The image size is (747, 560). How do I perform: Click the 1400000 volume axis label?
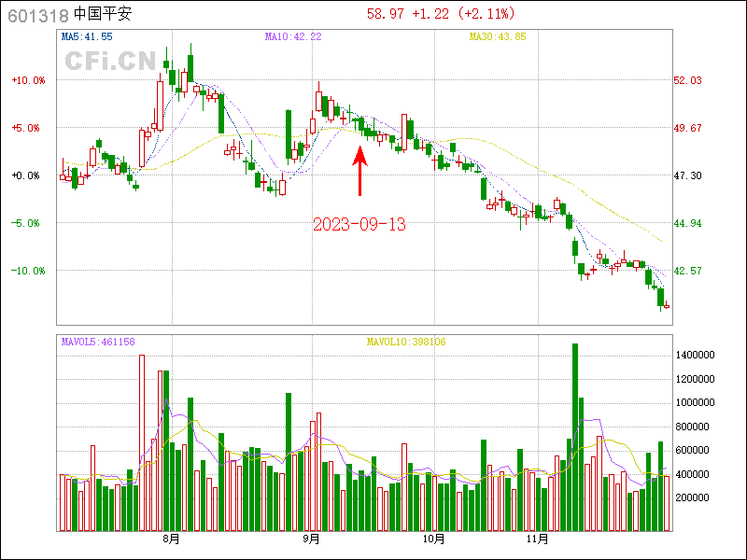pyautogui.click(x=697, y=356)
